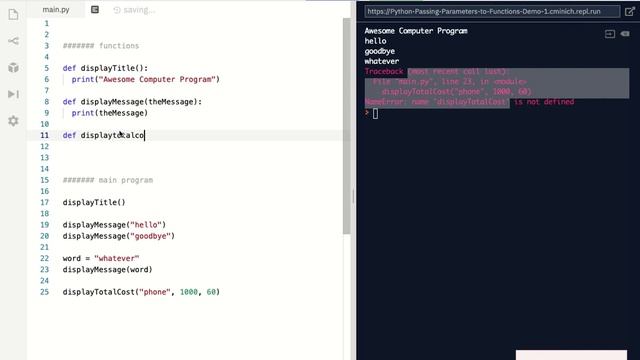Click 'goodbye' in console output
The height and width of the screenshot is (360, 640).
[380, 51]
